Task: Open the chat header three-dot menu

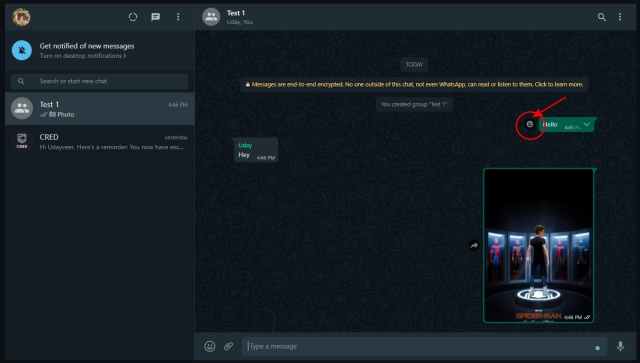Action: click(x=620, y=17)
